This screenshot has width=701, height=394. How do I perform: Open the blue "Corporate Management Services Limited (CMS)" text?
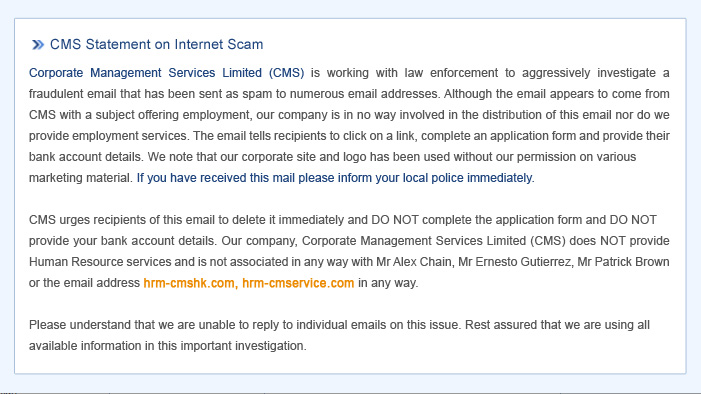(167, 73)
